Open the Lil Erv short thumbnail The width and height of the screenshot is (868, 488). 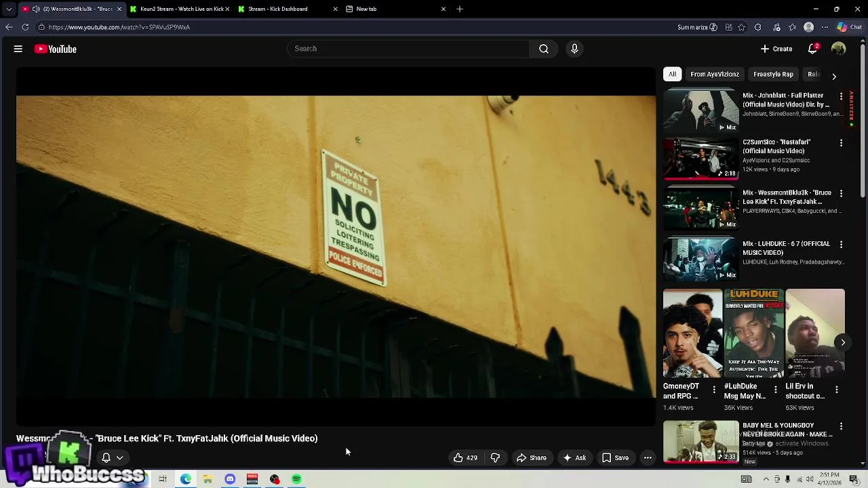click(815, 333)
